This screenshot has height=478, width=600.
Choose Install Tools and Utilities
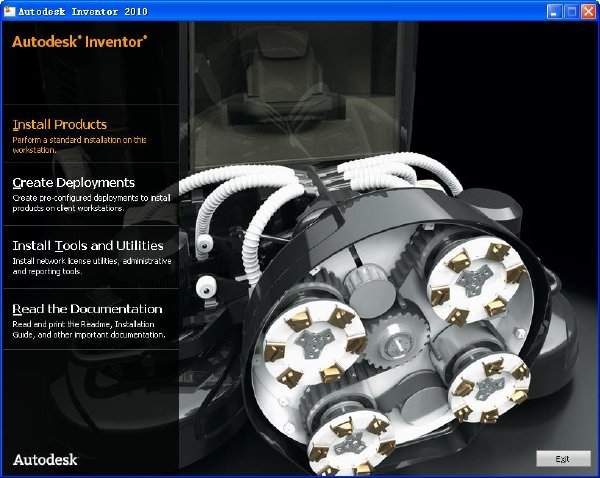88,245
